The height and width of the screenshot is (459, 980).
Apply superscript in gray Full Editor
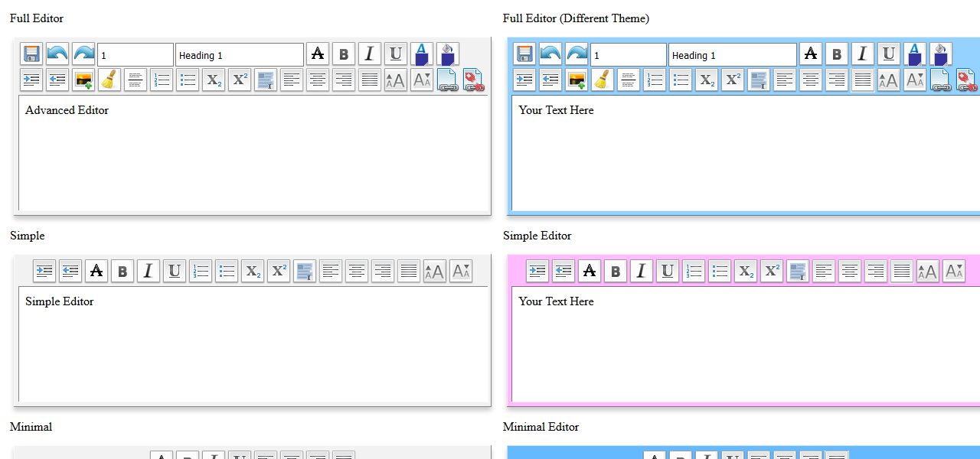[x=240, y=80]
